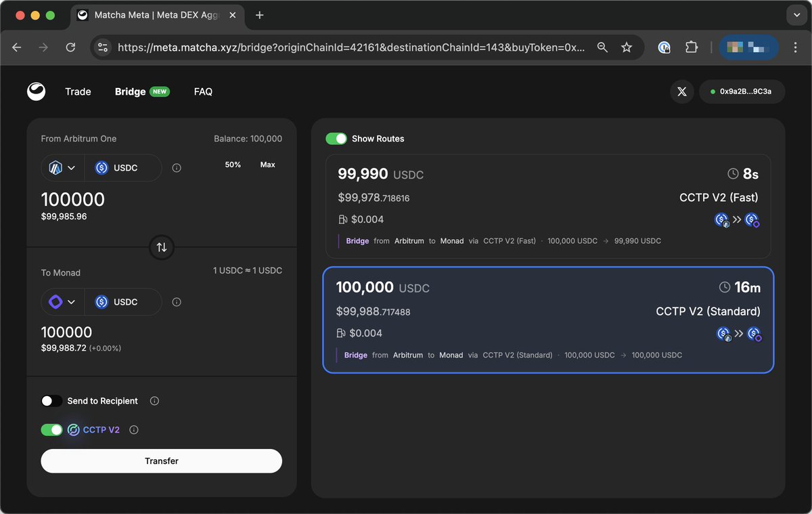Open the X (Twitter) link icon

(x=681, y=91)
